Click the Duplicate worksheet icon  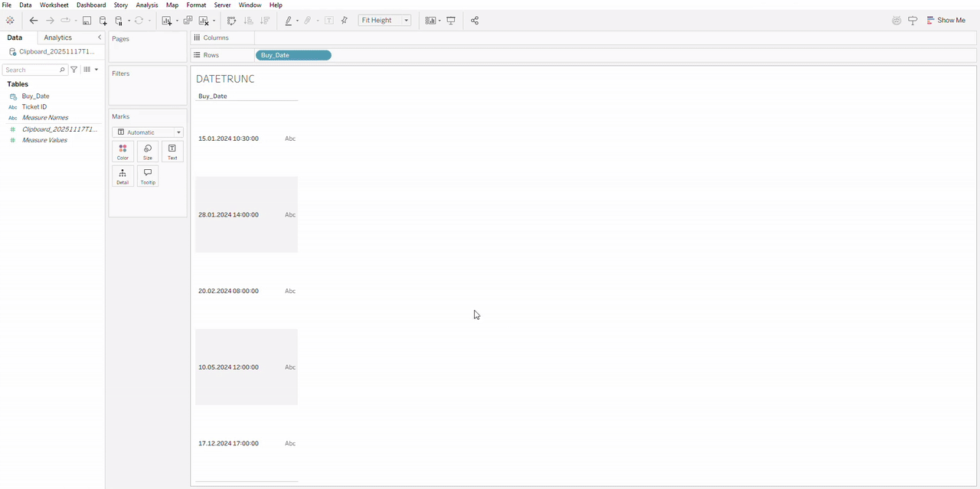click(188, 21)
